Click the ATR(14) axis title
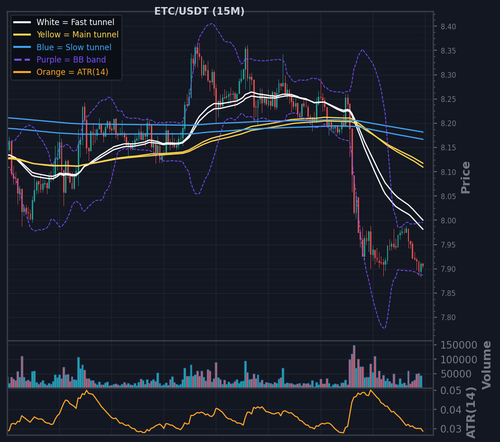This screenshot has height=442, width=500. 470,413
